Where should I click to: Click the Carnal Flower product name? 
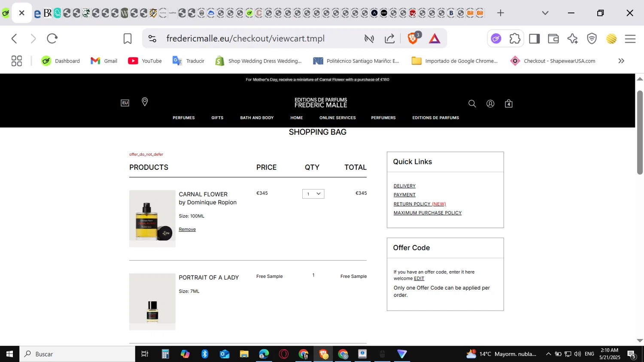click(203, 194)
